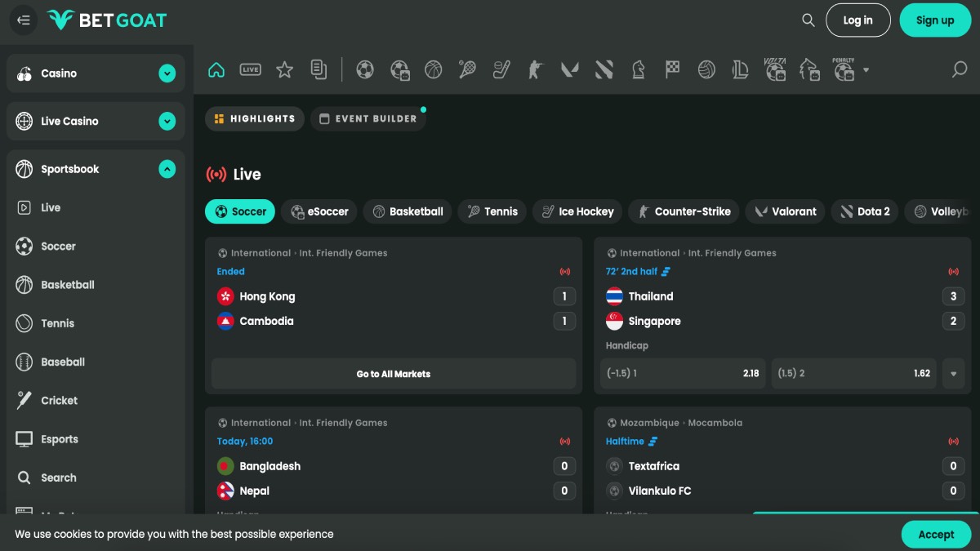Select the Tennis live filter tab
The height and width of the screenshot is (551, 980).
tap(492, 211)
